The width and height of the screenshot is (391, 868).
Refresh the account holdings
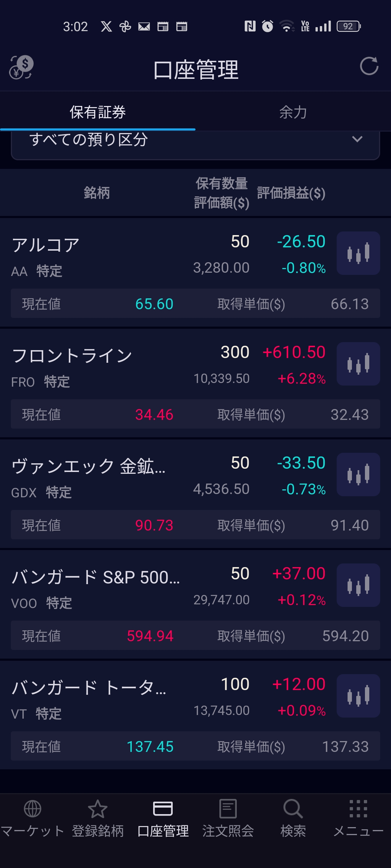click(x=369, y=66)
